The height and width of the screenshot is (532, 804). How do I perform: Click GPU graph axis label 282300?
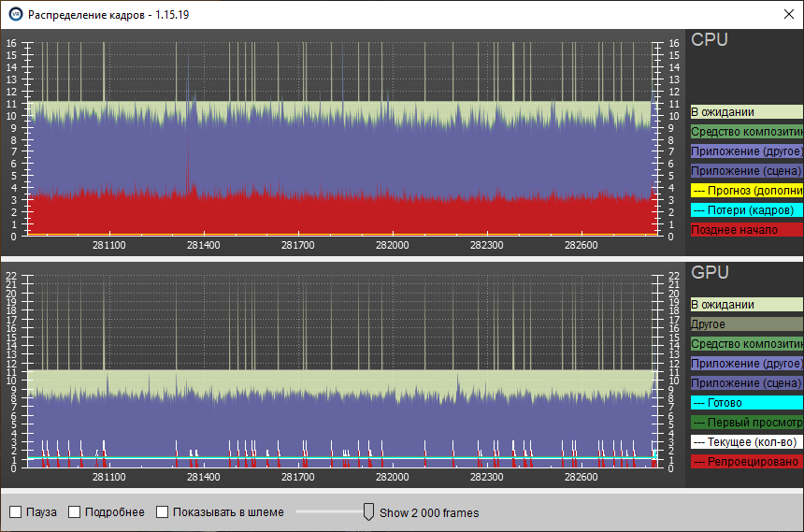tap(486, 477)
